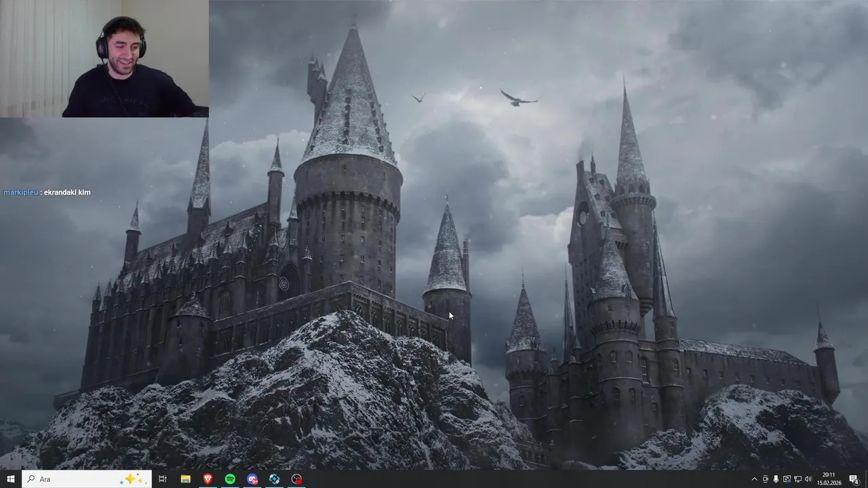Open the notification action center
This screenshot has height=488, width=868.
(854, 479)
